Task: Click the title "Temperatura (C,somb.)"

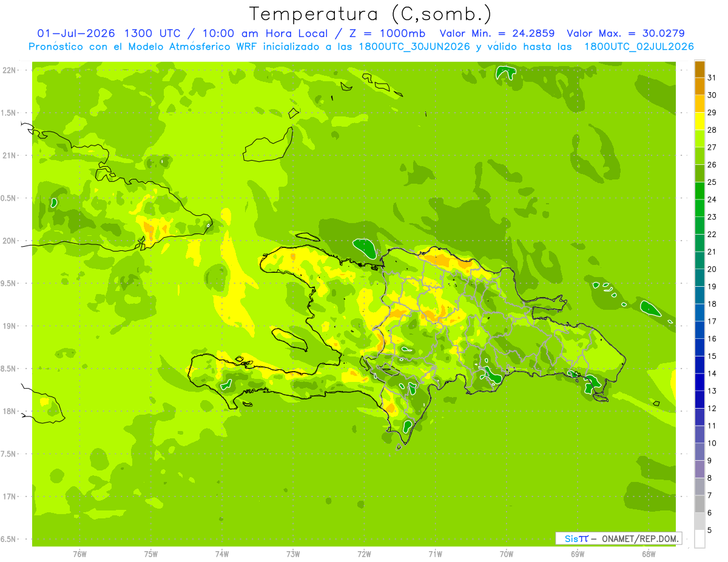Action: point(370,14)
